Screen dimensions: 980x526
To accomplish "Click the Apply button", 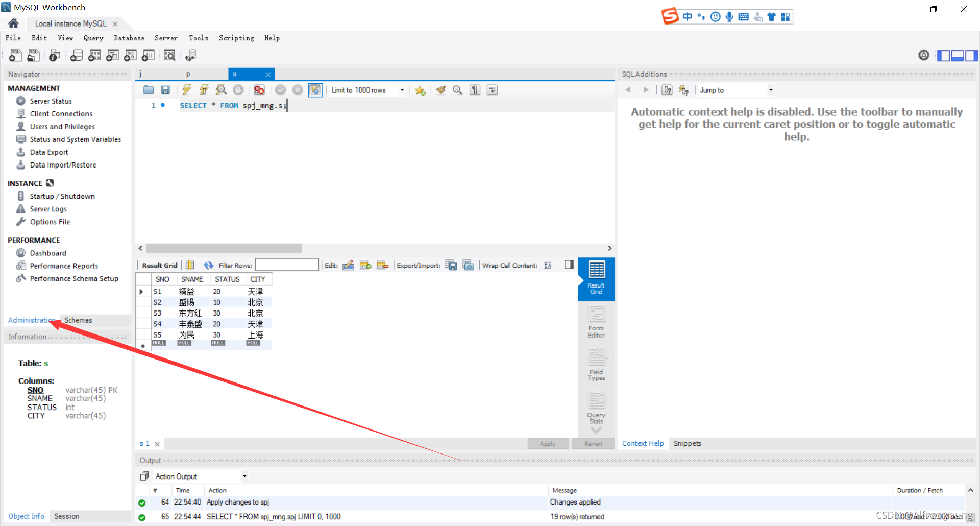I will pyautogui.click(x=548, y=444).
